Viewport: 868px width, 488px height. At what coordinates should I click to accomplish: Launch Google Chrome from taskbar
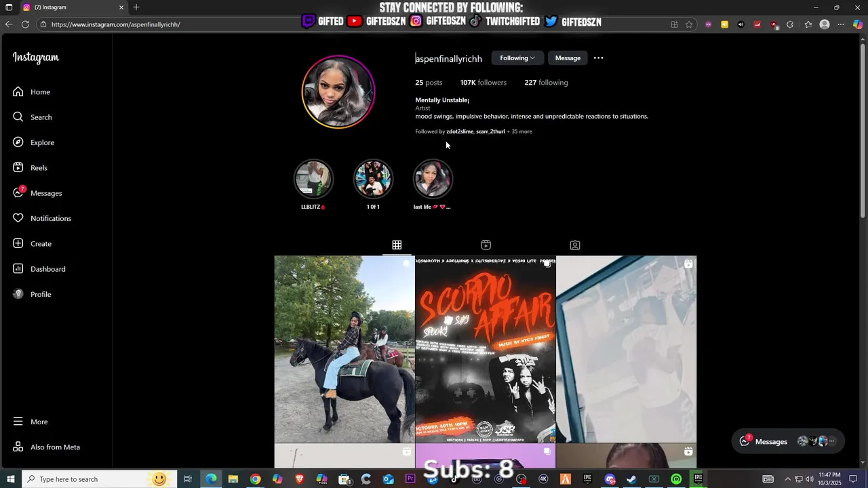pos(255,479)
